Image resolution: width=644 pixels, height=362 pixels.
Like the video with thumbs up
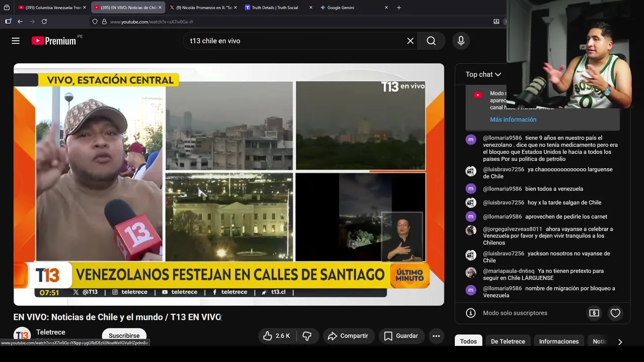click(277, 336)
